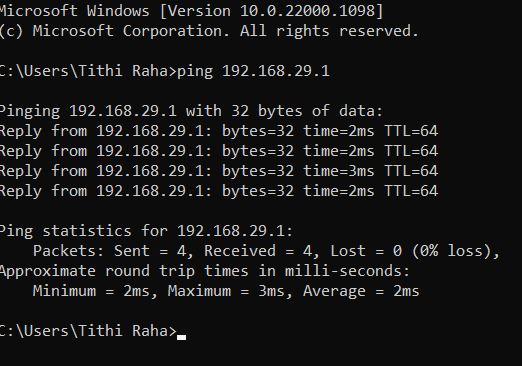Click the second Reply line with time=2ms

(218, 151)
